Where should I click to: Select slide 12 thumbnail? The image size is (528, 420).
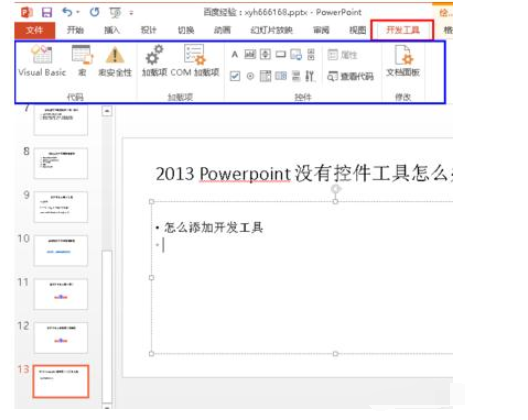coord(61,337)
